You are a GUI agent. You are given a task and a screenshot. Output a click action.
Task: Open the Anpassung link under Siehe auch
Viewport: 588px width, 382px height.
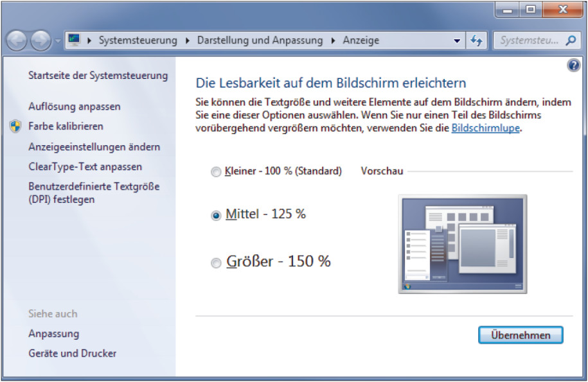(53, 334)
